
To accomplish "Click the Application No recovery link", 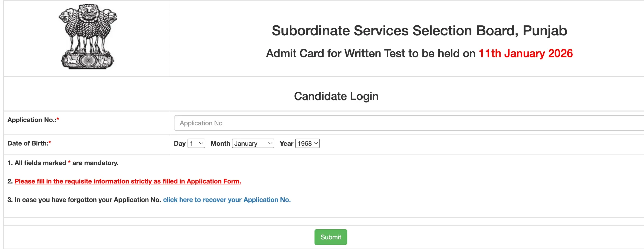I will pos(227,200).
